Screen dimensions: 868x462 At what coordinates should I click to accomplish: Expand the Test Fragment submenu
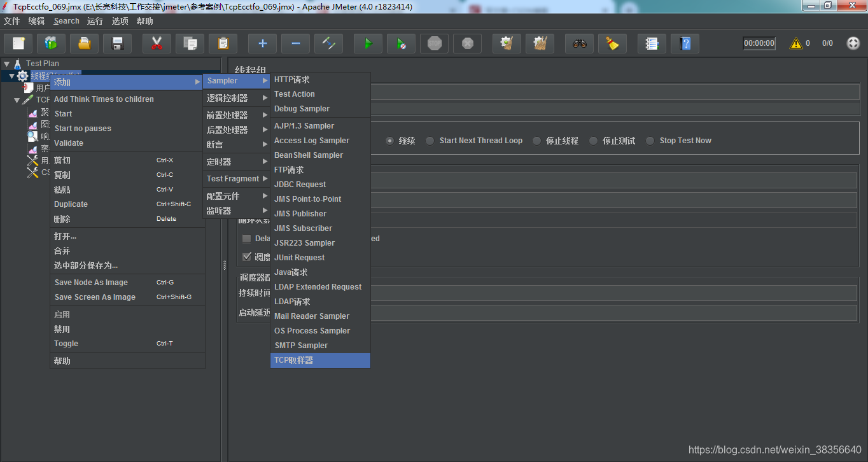point(236,179)
